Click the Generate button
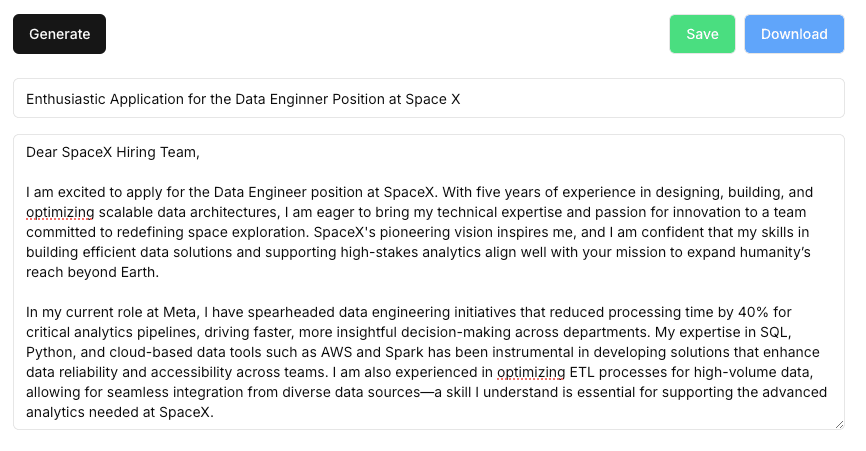Screen dimensions: 866x451 59,34
